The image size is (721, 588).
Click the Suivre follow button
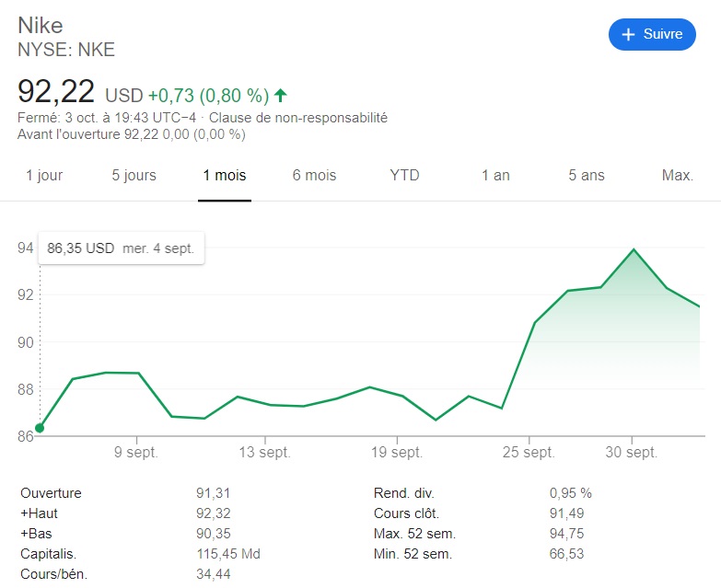pyautogui.click(x=652, y=34)
